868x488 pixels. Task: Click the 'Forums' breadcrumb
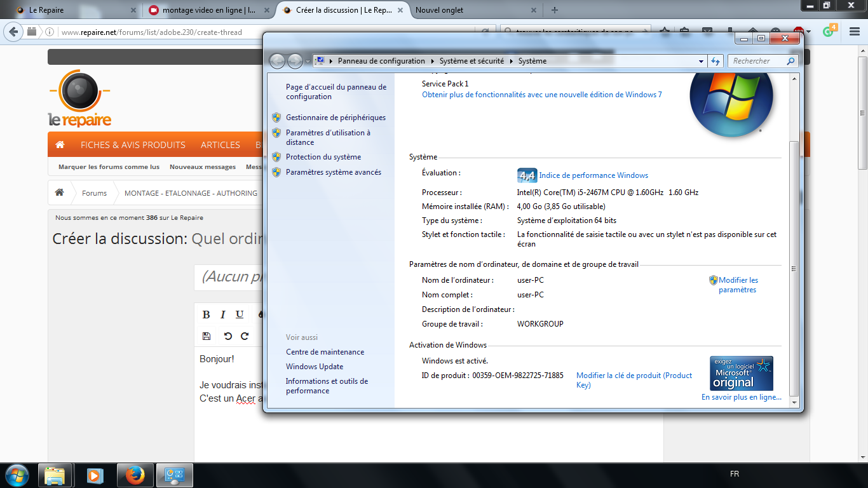click(x=94, y=193)
